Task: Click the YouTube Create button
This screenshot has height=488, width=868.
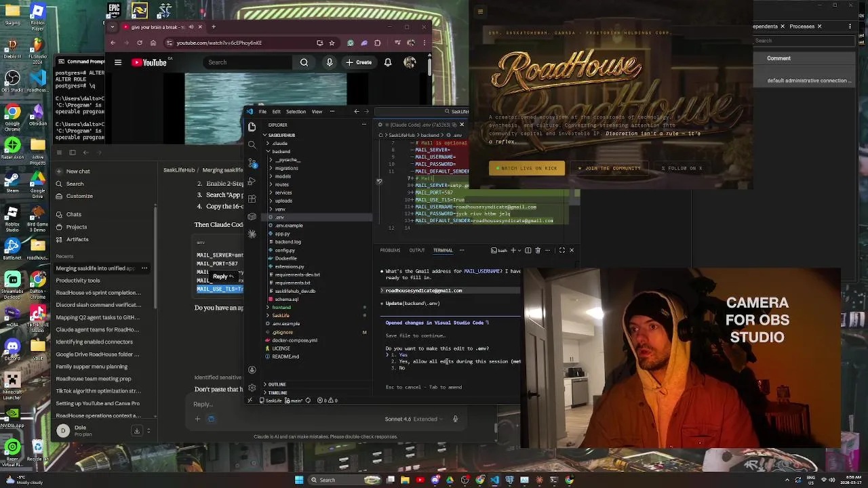Action: coord(359,62)
